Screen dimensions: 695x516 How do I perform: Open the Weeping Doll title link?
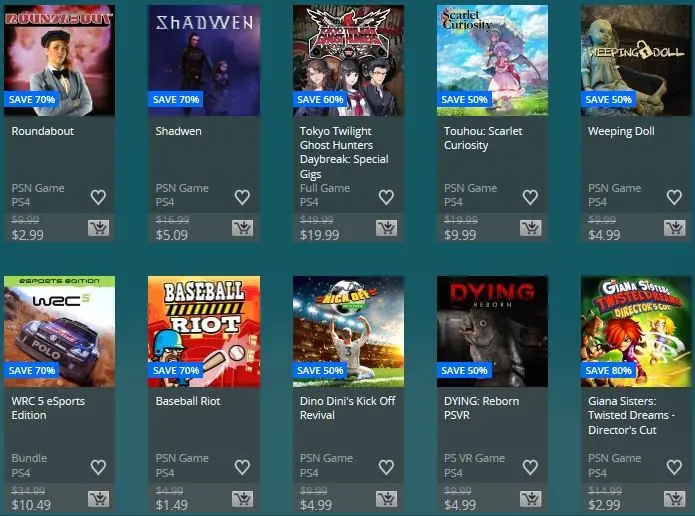(621, 131)
